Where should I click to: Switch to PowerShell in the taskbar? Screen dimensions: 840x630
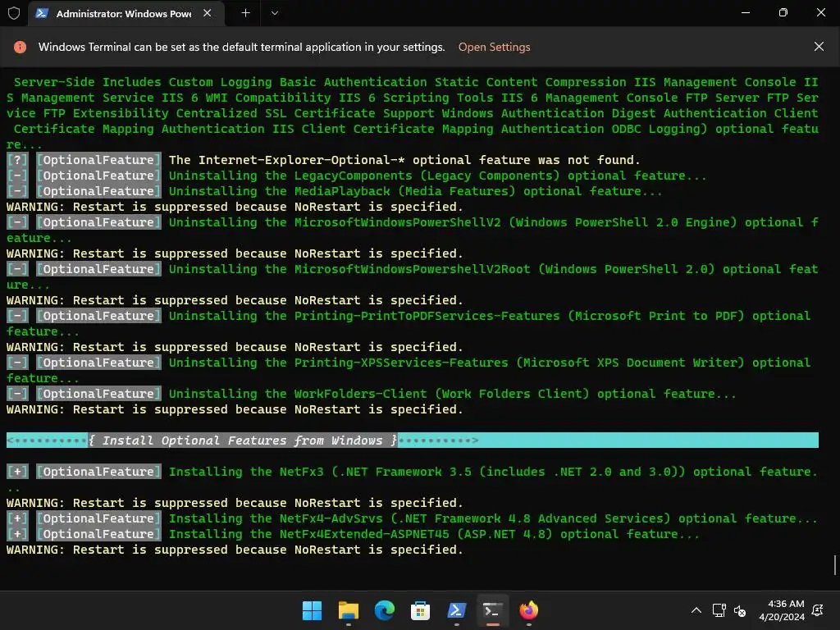tap(456, 610)
